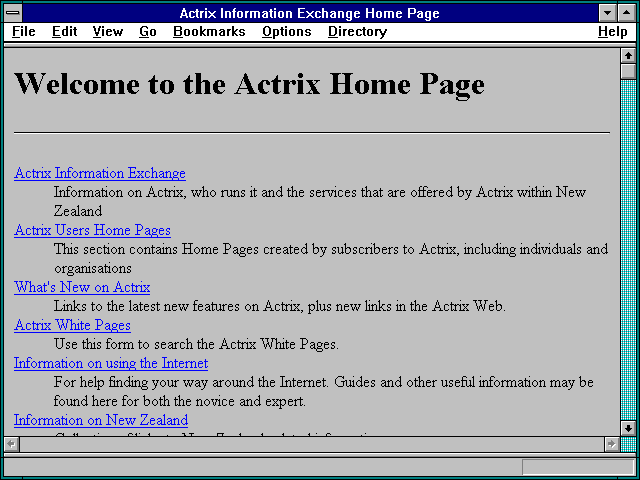Open the Directory menu
The height and width of the screenshot is (480, 640).
pyautogui.click(x=358, y=32)
